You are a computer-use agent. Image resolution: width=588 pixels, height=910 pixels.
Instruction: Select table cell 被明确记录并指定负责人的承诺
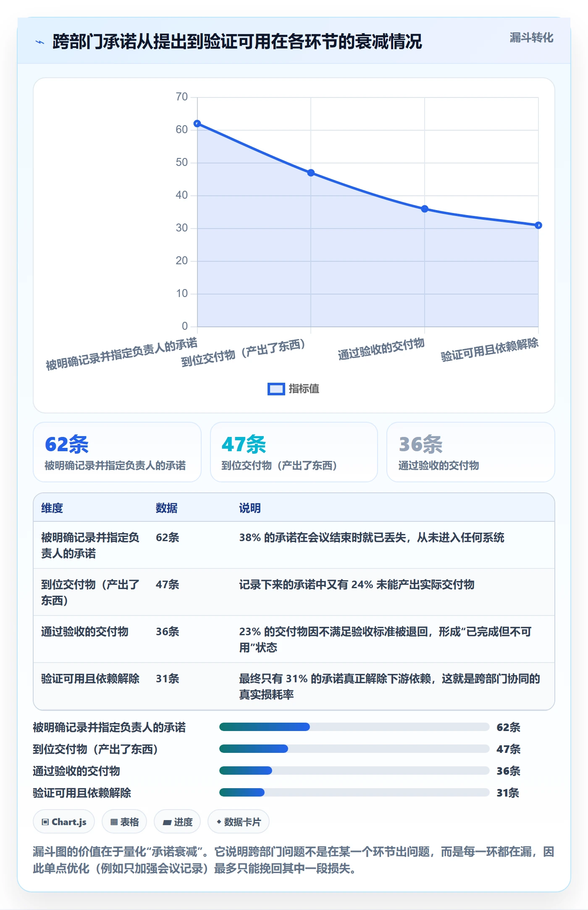click(x=90, y=545)
